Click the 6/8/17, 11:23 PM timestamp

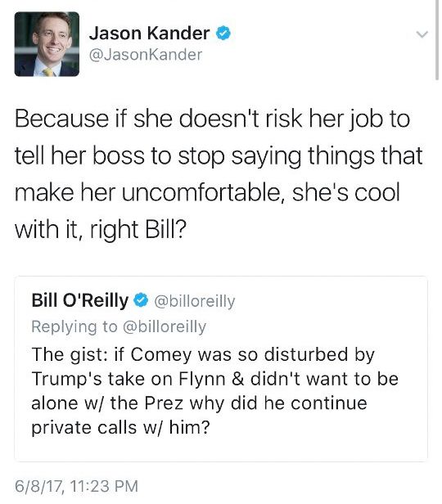[76, 486]
